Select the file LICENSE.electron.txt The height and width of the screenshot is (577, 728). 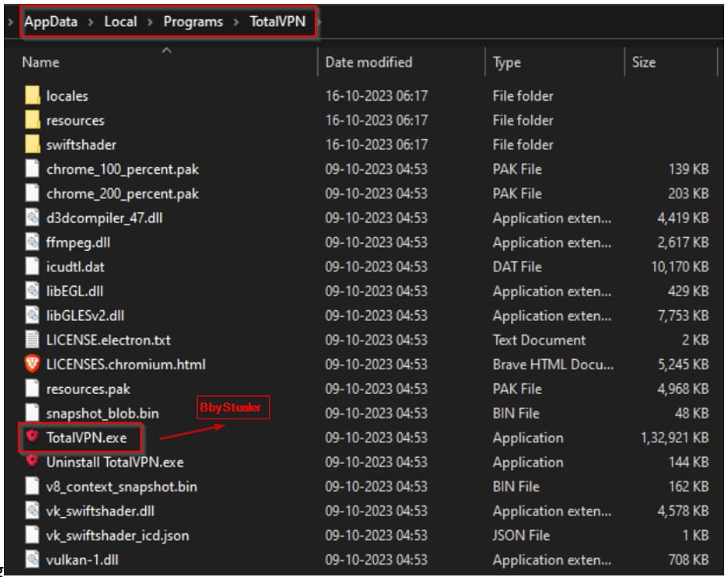click(109, 340)
